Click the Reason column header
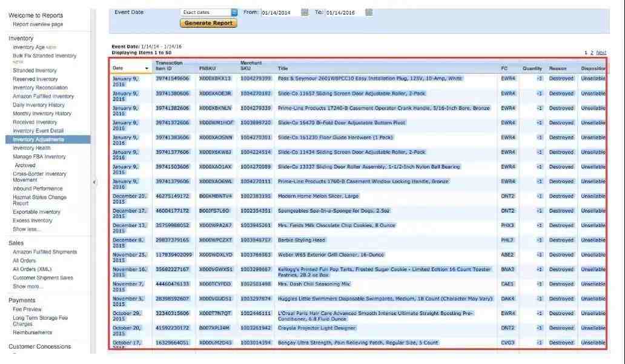 [558, 68]
